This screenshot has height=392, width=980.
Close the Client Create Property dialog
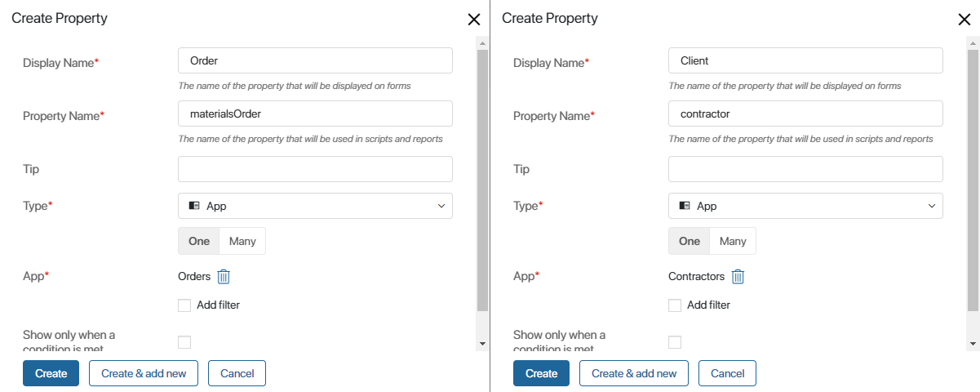pos(964,20)
